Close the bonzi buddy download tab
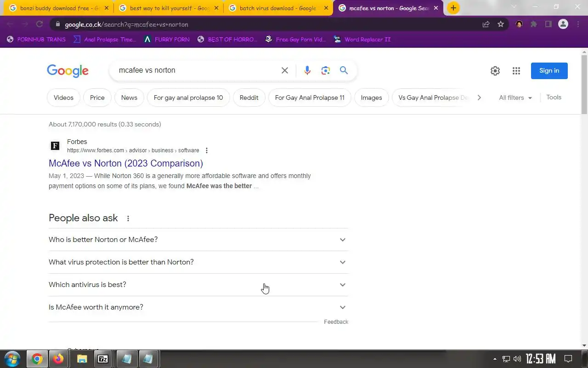The height and width of the screenshot is (368, 588). (x=107, y=8)
